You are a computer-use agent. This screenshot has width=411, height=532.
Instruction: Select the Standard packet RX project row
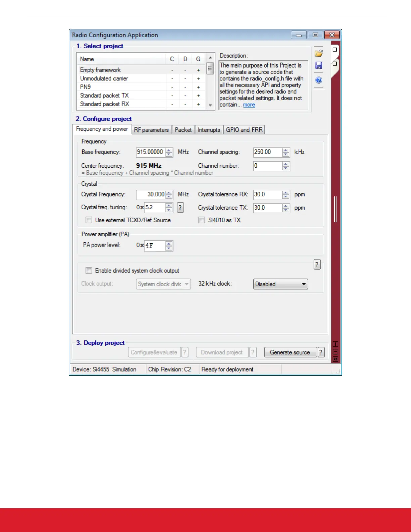pyautogui.click(x=142, y=104)
